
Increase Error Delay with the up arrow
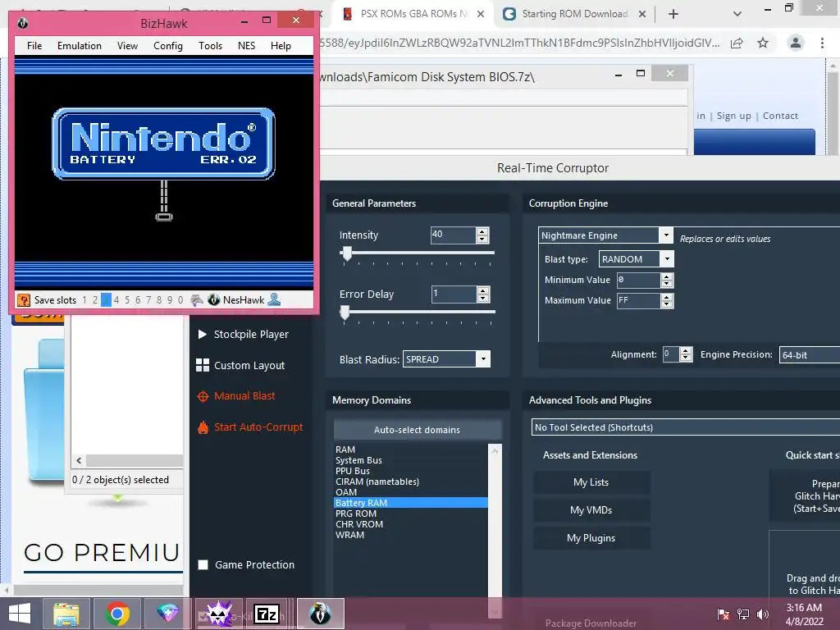pos(482,290)
